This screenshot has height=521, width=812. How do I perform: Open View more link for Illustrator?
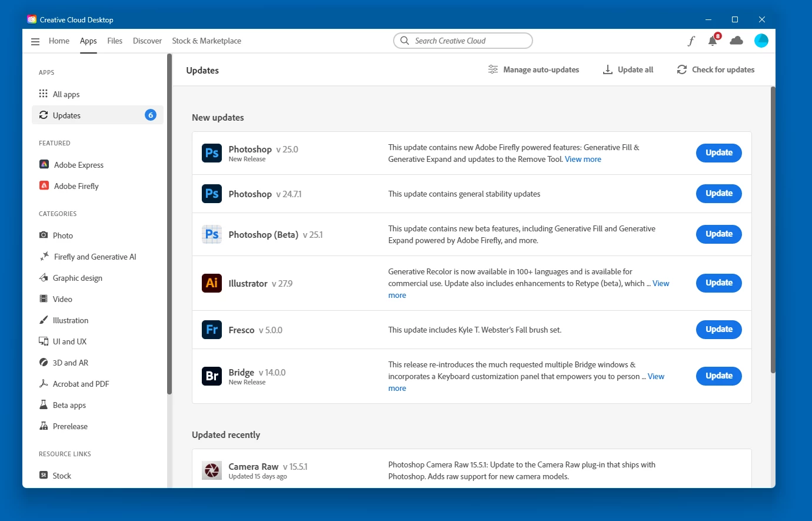(x=661, y=283)
